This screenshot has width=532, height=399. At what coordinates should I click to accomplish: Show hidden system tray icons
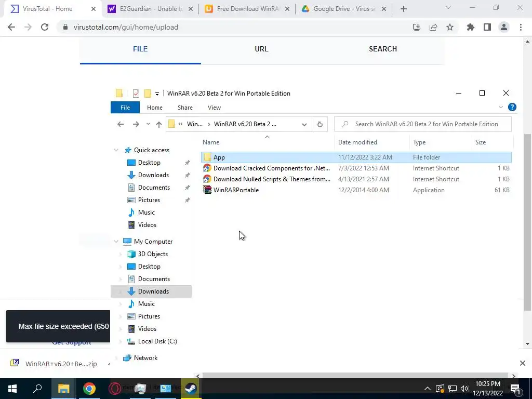pyautogui.click(x=428, y=389)
